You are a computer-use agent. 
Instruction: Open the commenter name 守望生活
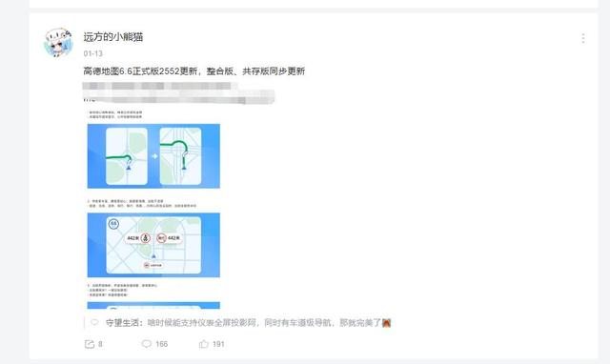click(x=122, y=323)
